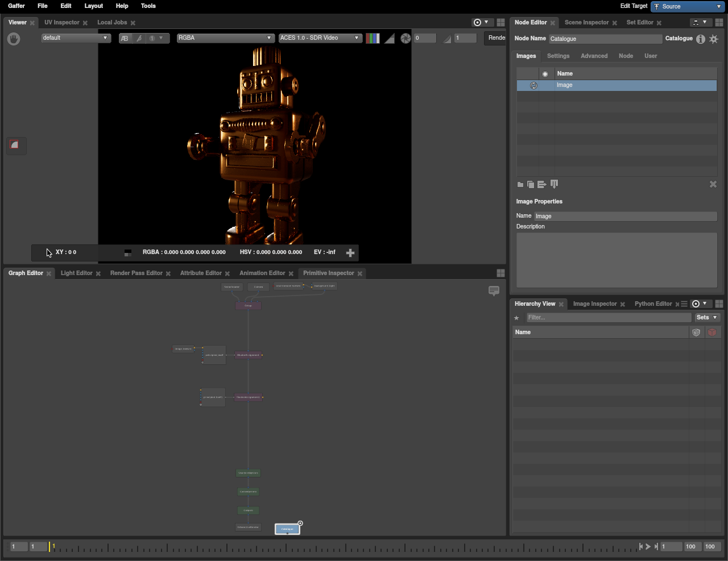Click the timeline play forward button
Image resolution: width=728 pixels, height=561 pixels.
(648, 546)
